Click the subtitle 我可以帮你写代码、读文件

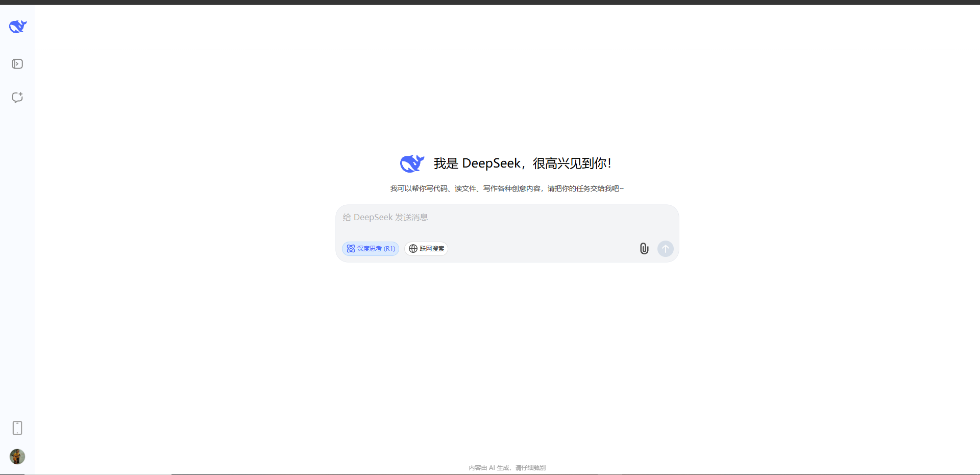pyautogui.click(x=433, y=188)
